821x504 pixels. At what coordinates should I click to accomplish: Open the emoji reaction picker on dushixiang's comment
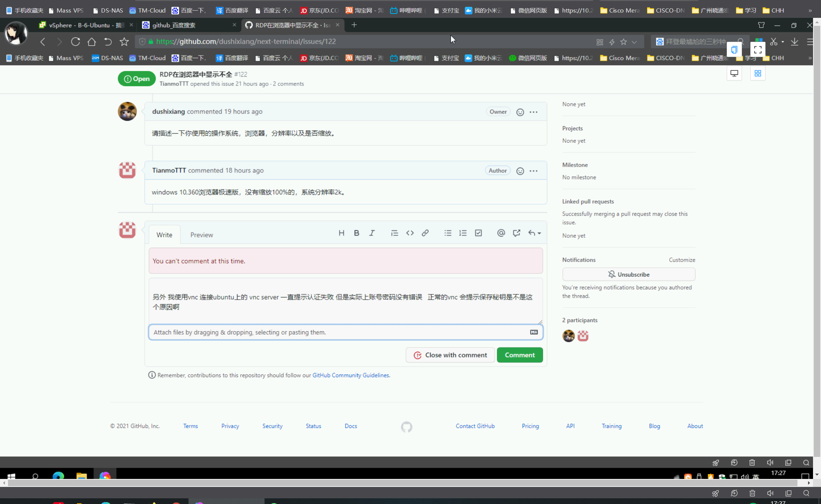[x=520, y=112]
